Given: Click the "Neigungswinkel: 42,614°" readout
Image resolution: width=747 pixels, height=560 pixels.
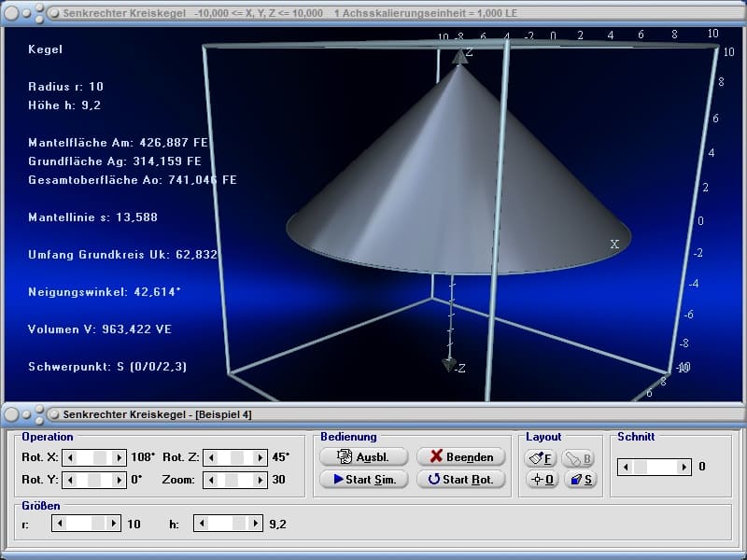Looking at the screenshot, I should tap(105, 292).
